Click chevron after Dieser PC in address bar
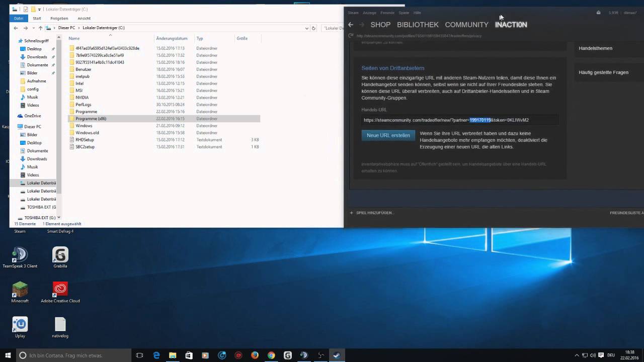Screen dimensions: 644x362 tap(79, 28)
